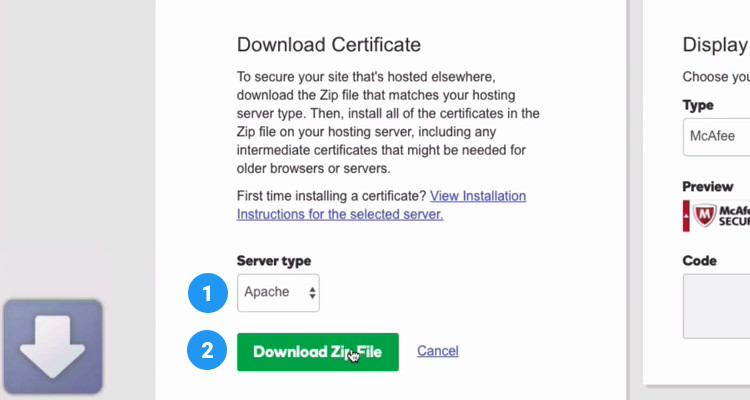The height and width of the screenshot is (400, 750).
Task: Click the Code label
Action: [700, 261]
